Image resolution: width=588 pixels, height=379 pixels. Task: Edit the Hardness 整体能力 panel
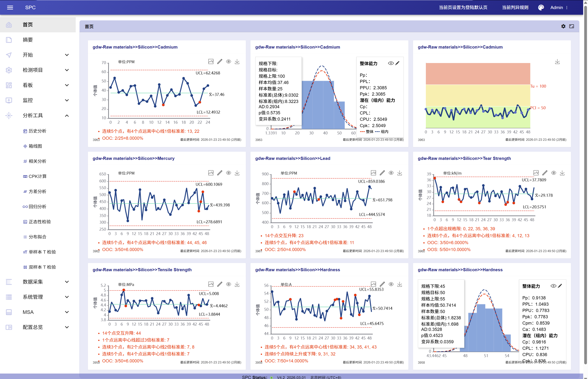[560, 286]
